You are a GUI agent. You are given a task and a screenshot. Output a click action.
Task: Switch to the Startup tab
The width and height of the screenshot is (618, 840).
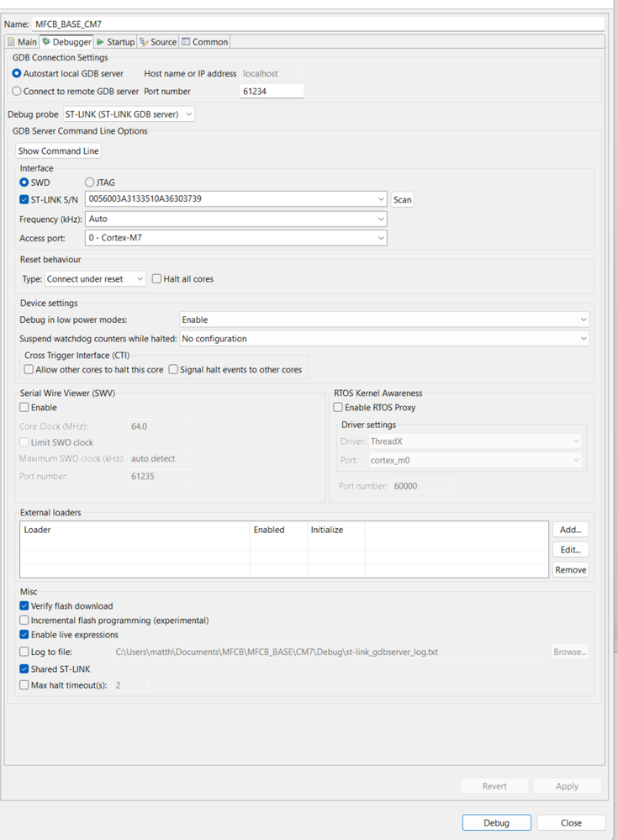click(119, 41)
